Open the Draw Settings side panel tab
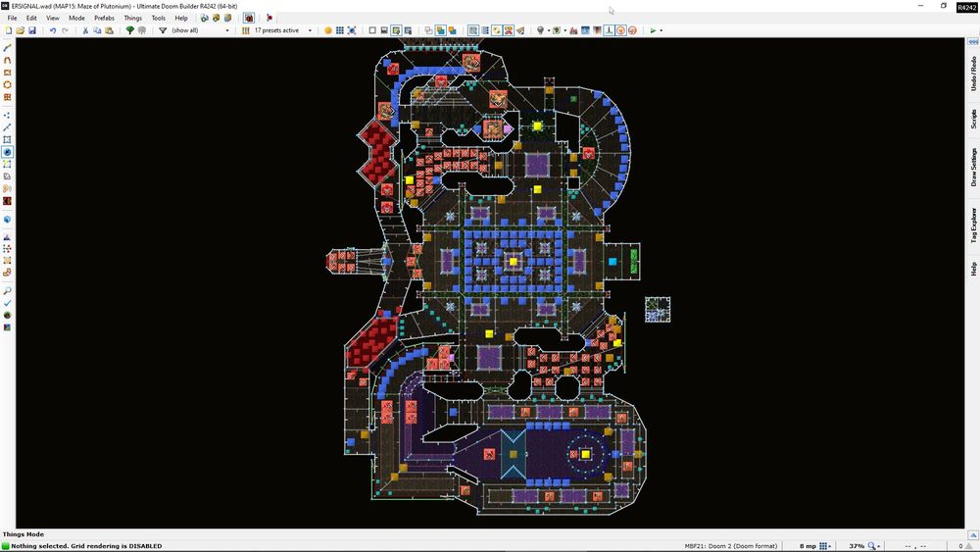Screen dimensions: 980x552 click(973, 167)
